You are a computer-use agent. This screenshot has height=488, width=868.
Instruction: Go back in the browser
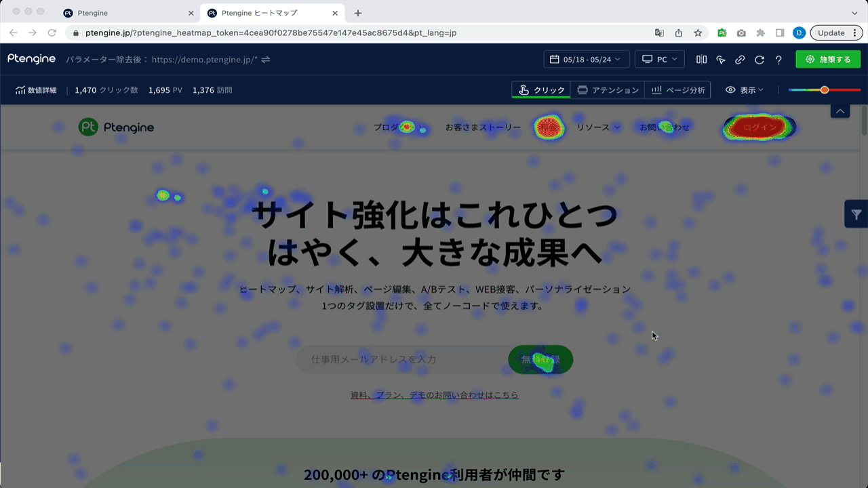[14, 33]
